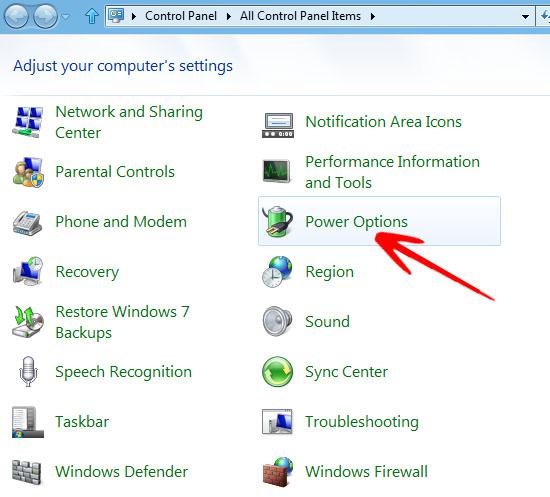Click the Back navigation button
The height and width of the screenshot is (497, 550).
pos(16,16)
